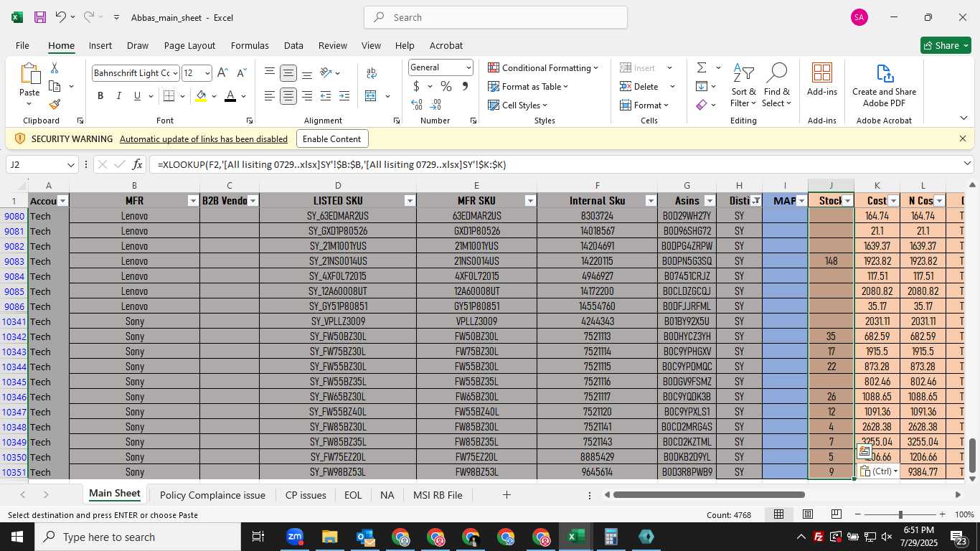Apply percent style

pos(446,86)
